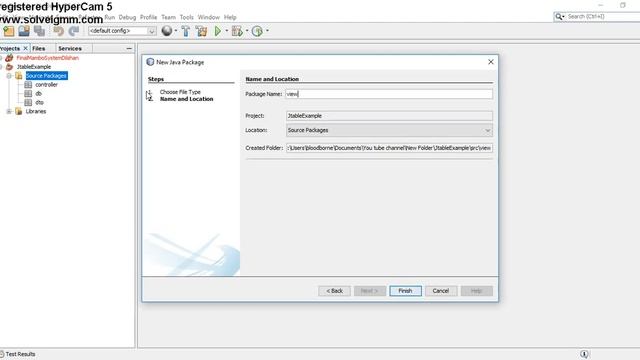This screenshot has width=640, height=360.
Task: Open the default config combo box
Action: (x=122, y=31)
